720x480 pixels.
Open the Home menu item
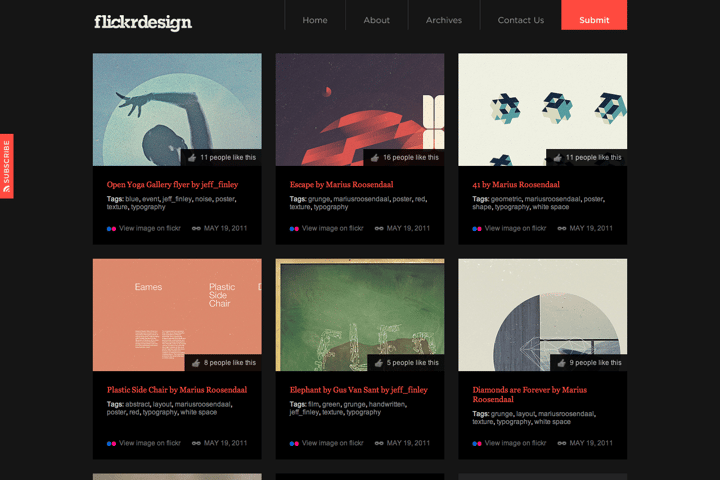[x=315, y=20]
